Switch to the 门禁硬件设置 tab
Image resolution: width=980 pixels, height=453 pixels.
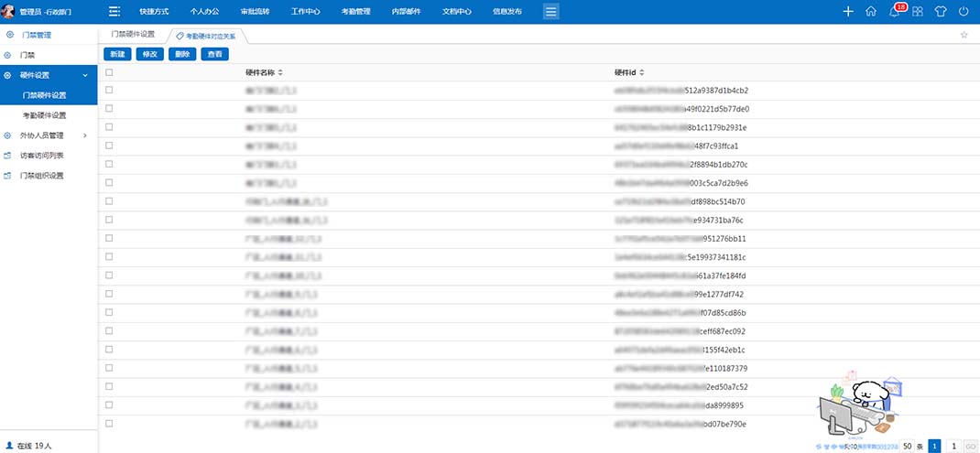133,35
